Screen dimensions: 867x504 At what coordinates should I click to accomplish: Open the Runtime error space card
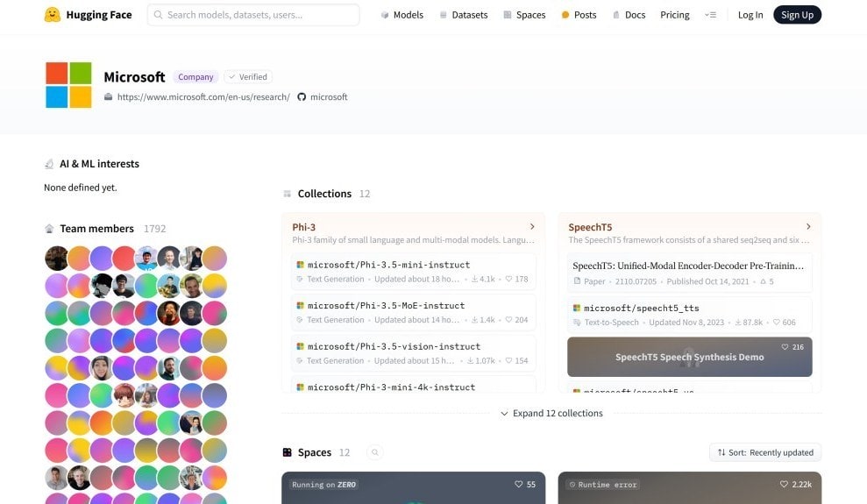(x=690, y=488)
